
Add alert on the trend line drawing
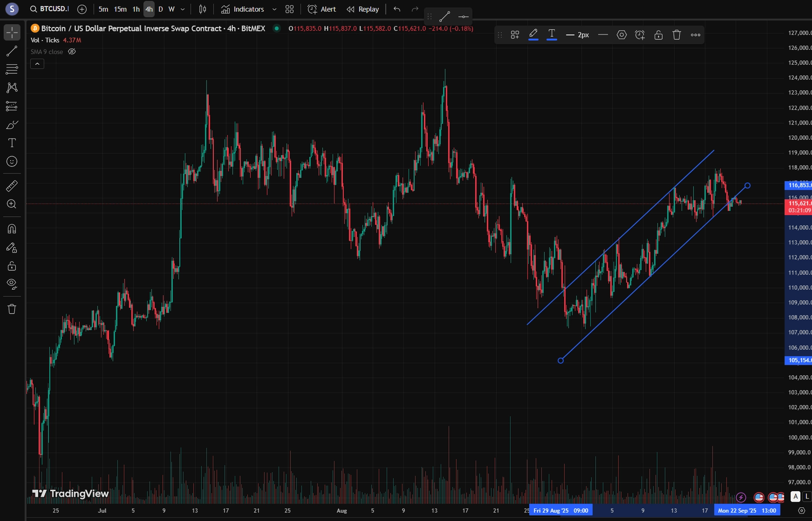coord(640,35)
